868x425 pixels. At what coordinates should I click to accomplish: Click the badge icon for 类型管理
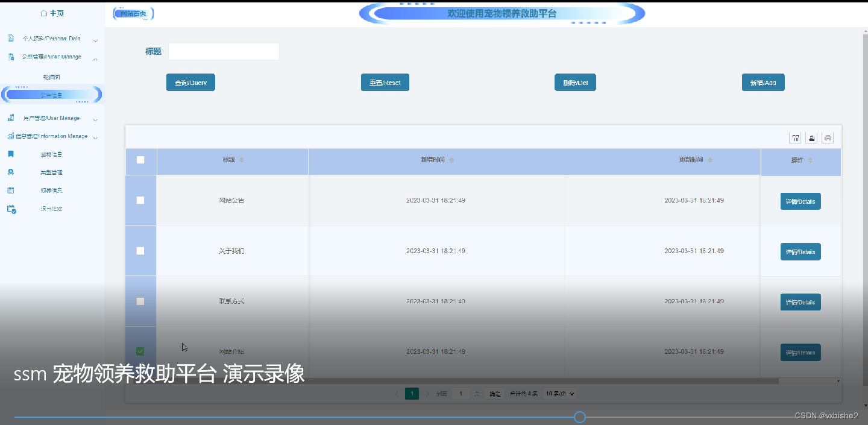click(11, 172)
